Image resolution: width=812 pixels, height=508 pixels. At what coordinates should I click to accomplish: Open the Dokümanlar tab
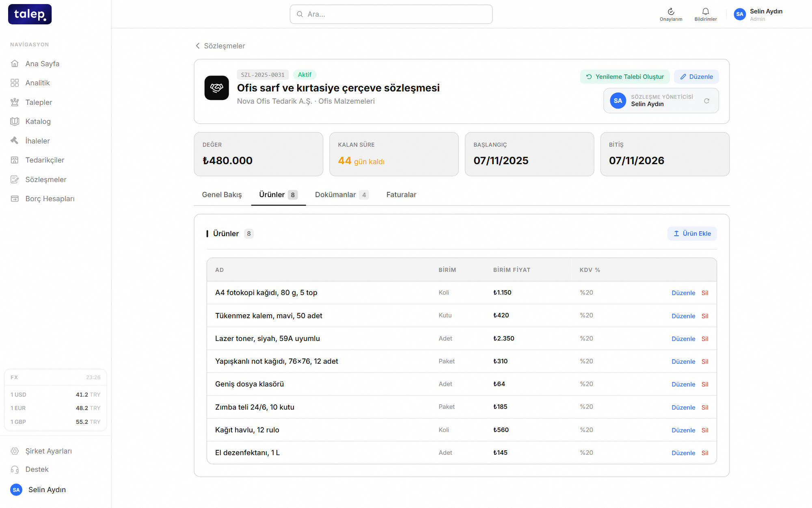pos(341,195)
